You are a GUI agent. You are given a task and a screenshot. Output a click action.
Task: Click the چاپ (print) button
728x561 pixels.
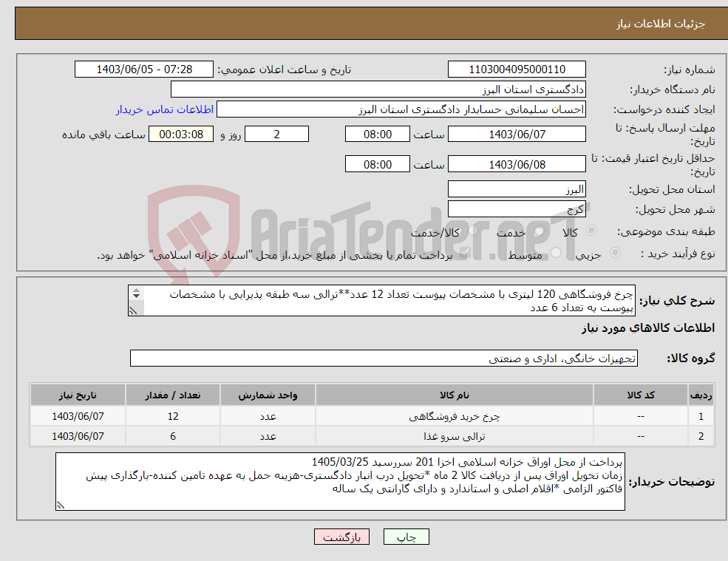(x=406, y=537)
